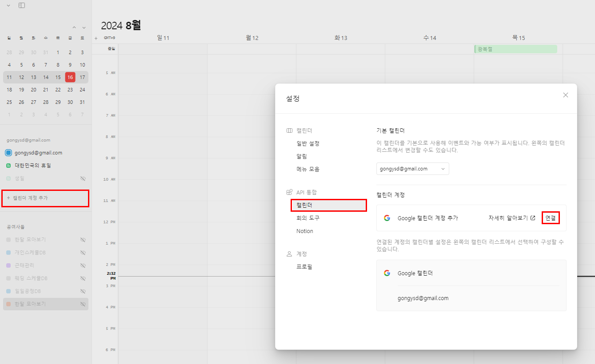Click the Google logo beside Google 캘린더 계정 추가

387,218
